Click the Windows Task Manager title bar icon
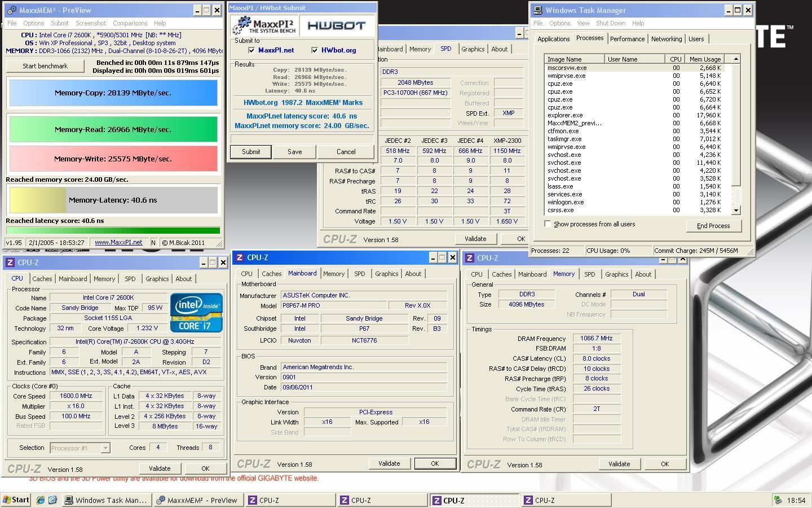812x508 pixels. click(538, 10)
